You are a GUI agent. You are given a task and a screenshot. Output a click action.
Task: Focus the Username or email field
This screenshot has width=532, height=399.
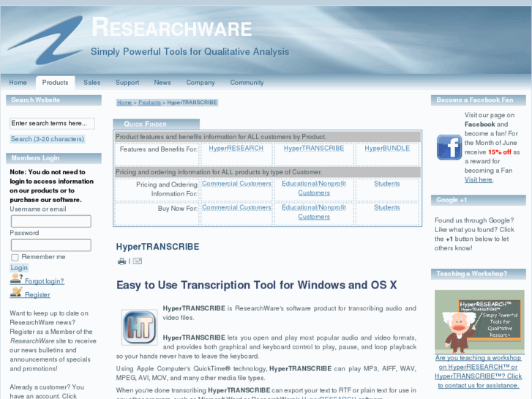coord(51,221)
